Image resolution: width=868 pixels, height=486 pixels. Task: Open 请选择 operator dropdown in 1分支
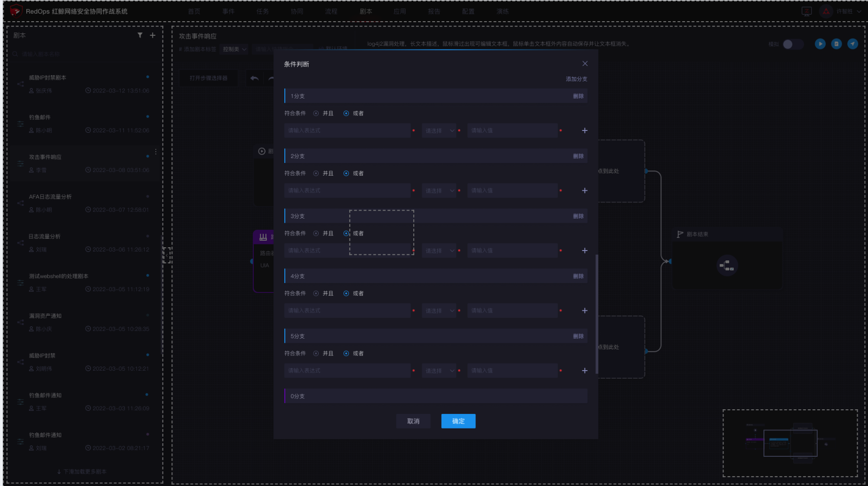coord(439,130)
